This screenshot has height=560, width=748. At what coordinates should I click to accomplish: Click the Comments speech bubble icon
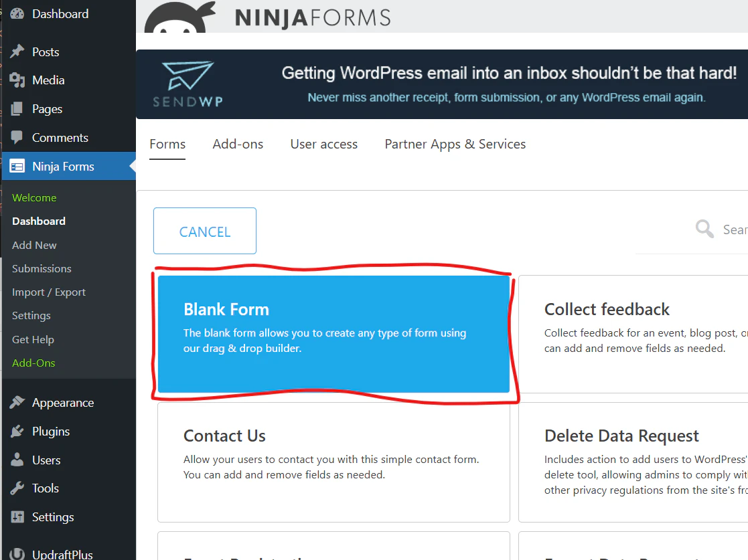tap(17, 137)
